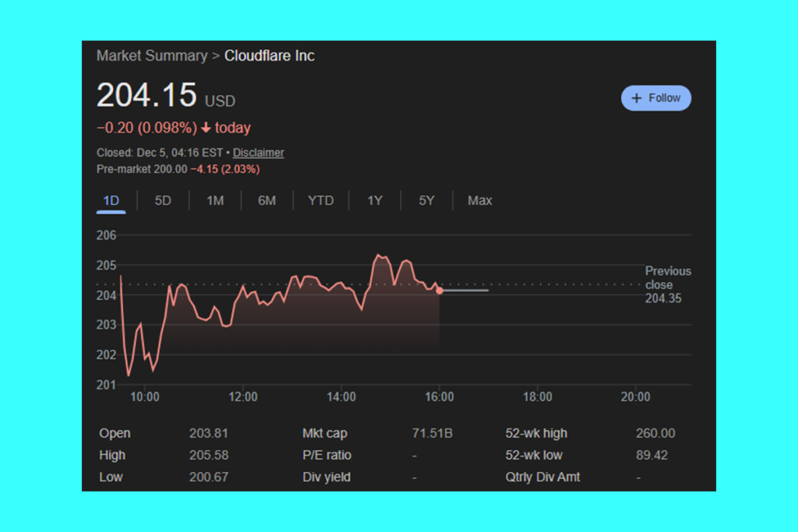
Task: Open the Max time range view
Action: coord(479,200)
